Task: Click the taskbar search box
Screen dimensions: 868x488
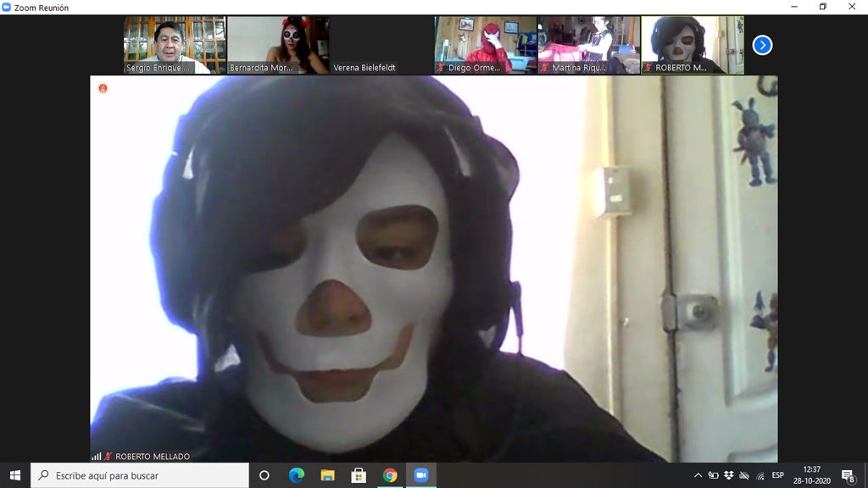Action: coord(140,475)
